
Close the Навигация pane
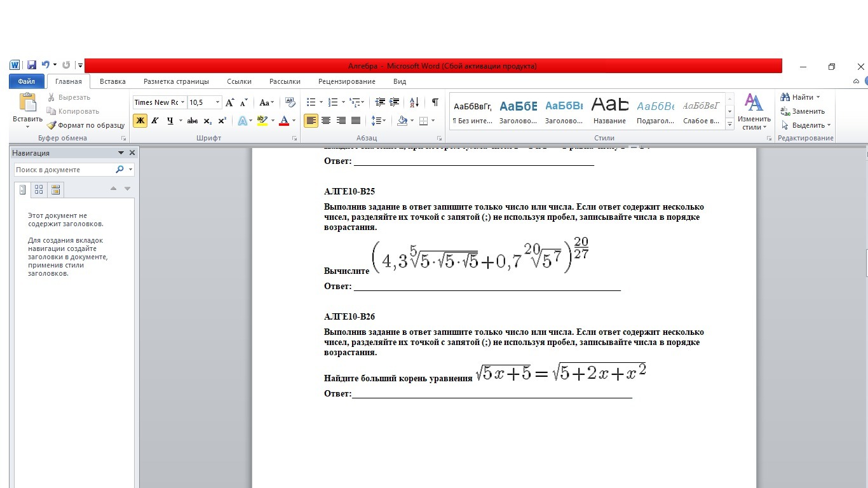tap(132, 152)
